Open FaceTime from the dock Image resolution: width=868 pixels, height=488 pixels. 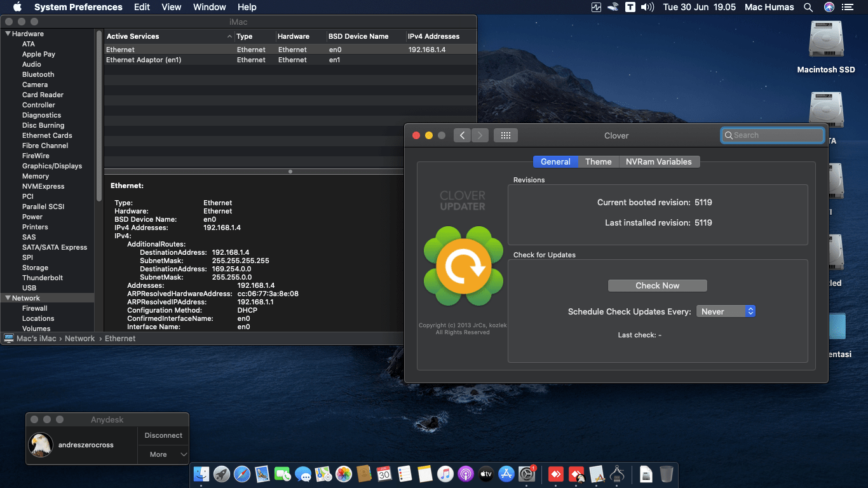pyautogui.click(x=283, y=474)
